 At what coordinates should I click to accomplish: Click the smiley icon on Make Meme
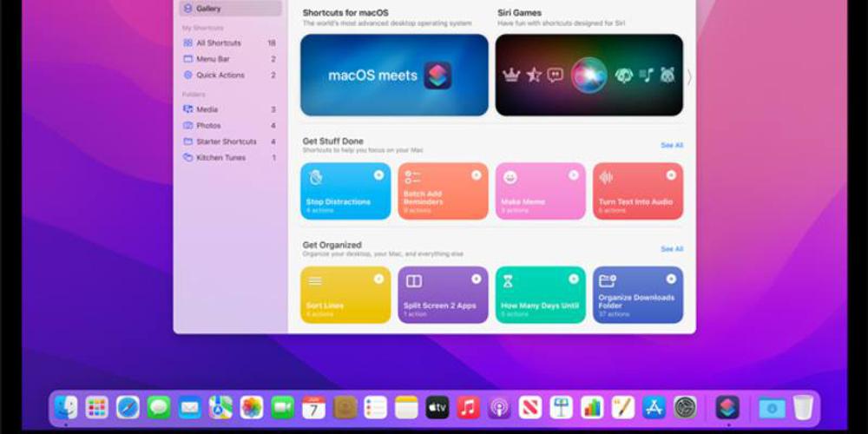(510, 177)
